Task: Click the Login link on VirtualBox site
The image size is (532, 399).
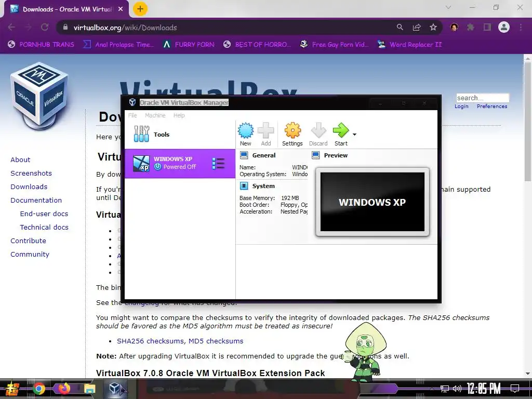Action: [461, 106]
